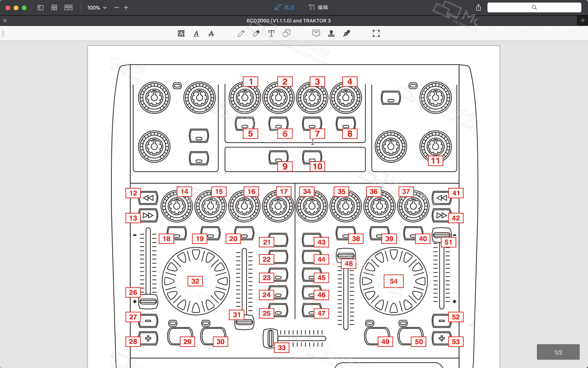Select the BCD2000 (V1.1.1.0) and TRAKTOR 3 tab

(x=289, y=20)
